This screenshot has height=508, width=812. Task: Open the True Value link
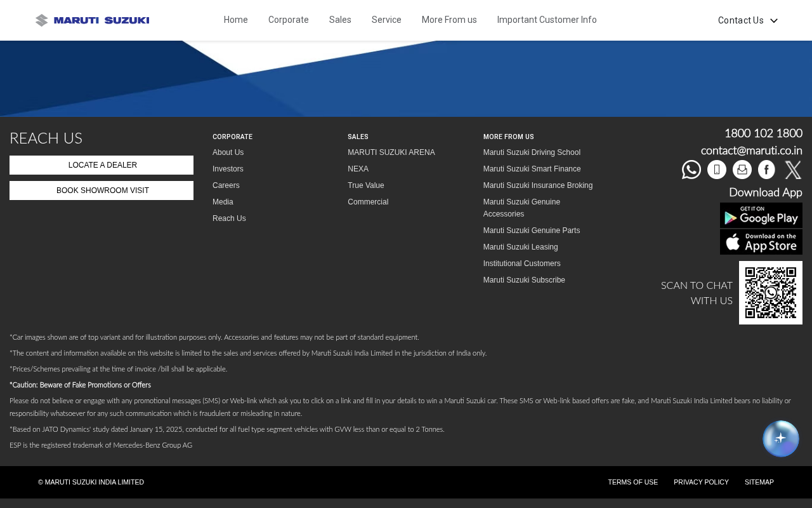(x=366, y=185)
